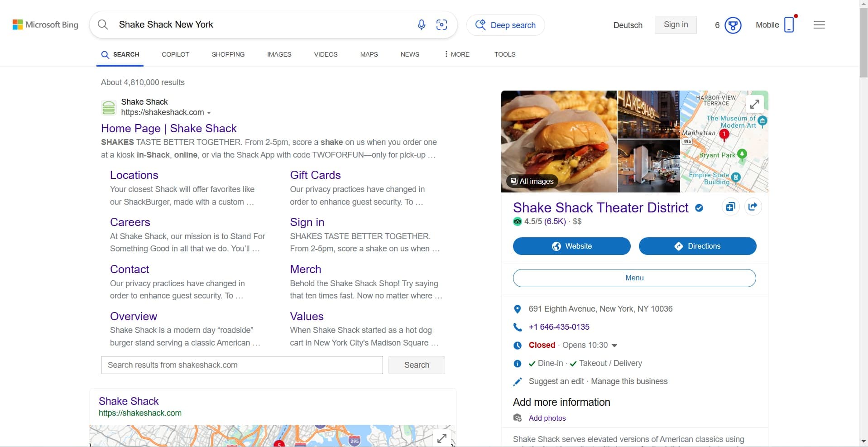The width and height of the screenshot is (868, 447).
Task: Click Suggest an edit link
Action: click(x=556, y=381)
